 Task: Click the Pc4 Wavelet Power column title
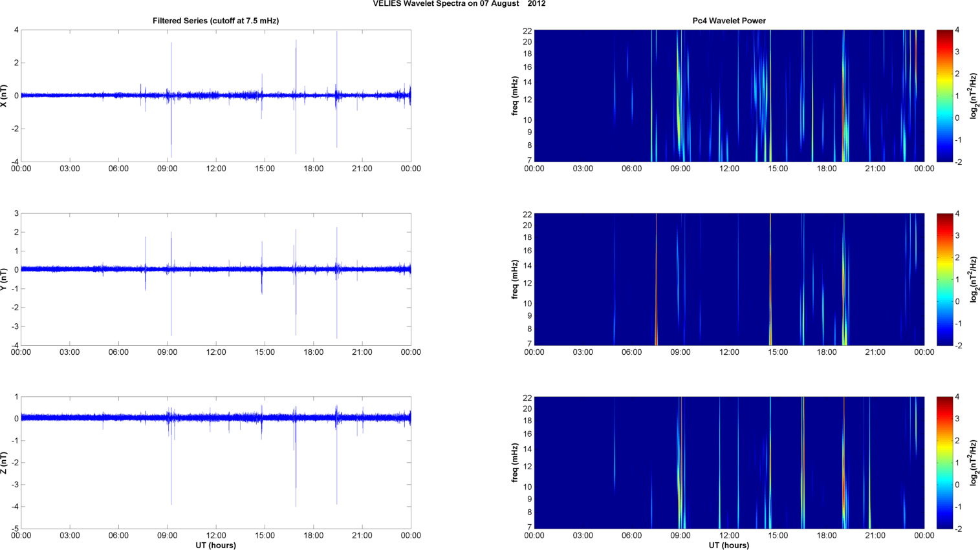(x=728, y=21)
